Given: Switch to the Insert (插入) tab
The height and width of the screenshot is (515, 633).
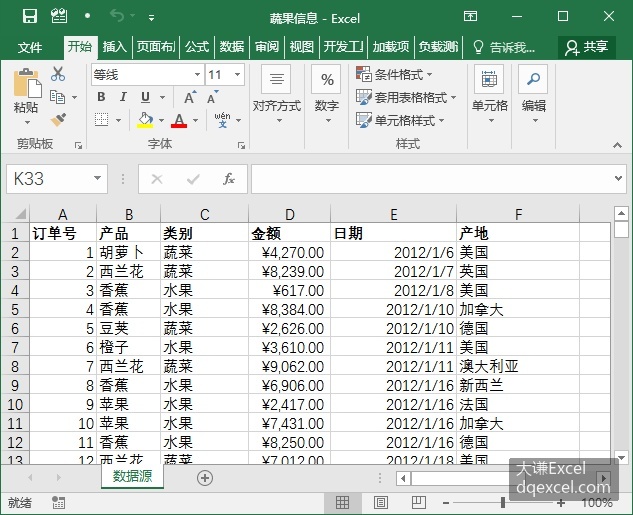Looking at the screenshot, I should pos(115,47).
